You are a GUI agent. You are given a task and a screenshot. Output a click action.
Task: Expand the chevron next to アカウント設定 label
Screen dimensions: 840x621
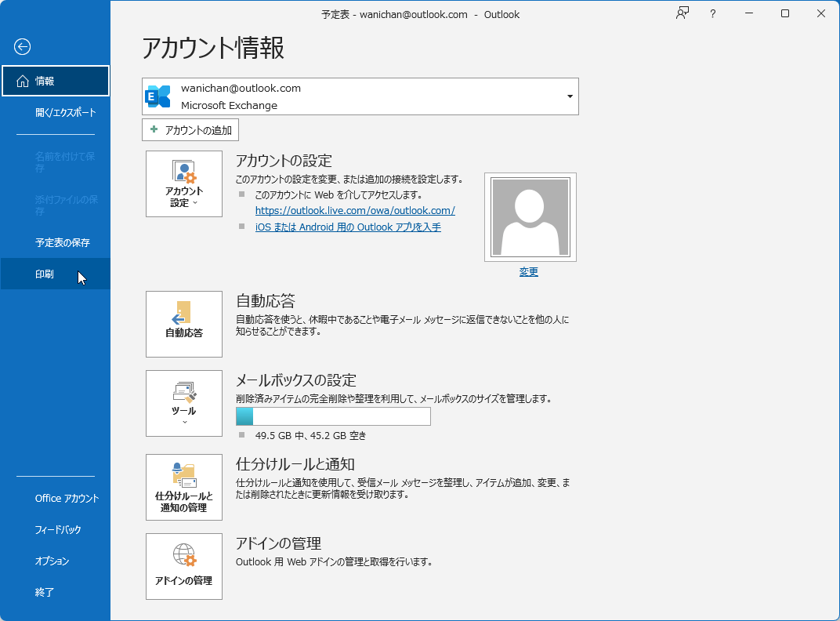tap(195, 203)
